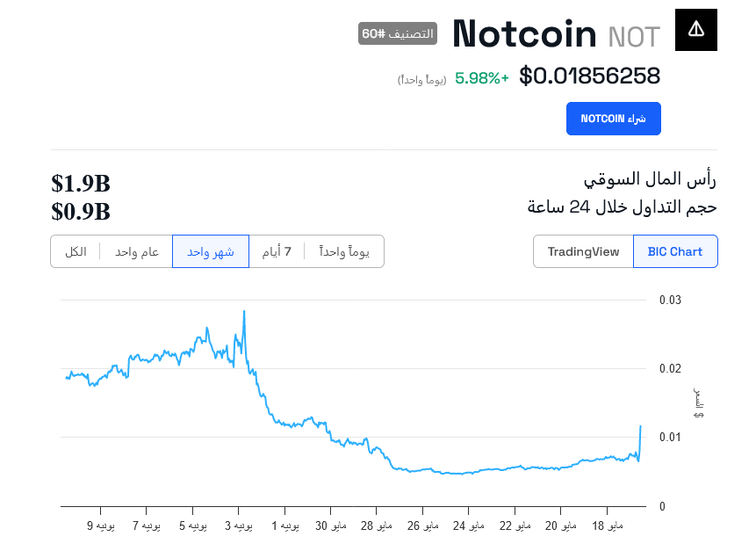Click the $1.9B market cap value
756x558 pixels.
coord(81,184)
